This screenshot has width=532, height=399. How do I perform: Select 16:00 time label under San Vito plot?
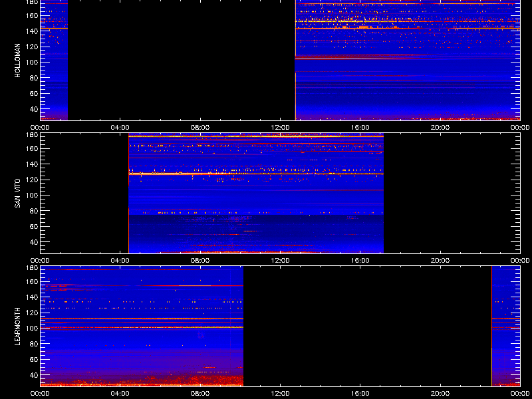(x=360, y=261)
